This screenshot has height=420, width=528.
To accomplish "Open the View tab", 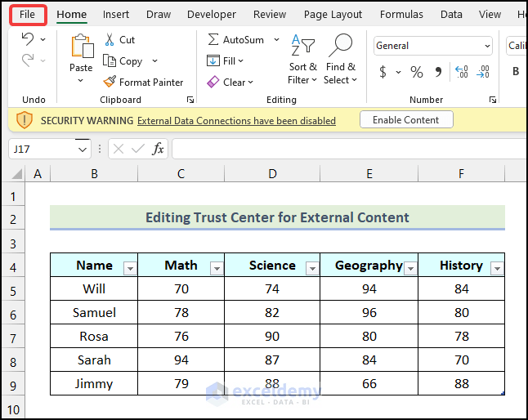I will tap(490, 15).
